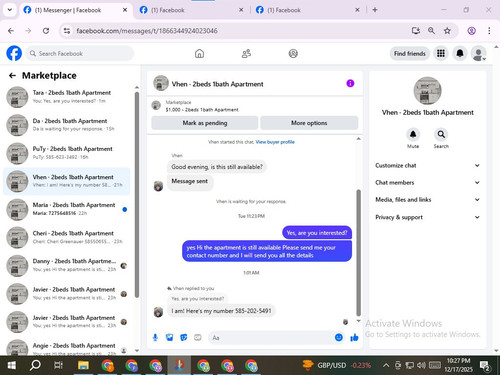Click the chat messages scrollbar
The height and width of the screenshot is (375, 500).
(359, 253)
